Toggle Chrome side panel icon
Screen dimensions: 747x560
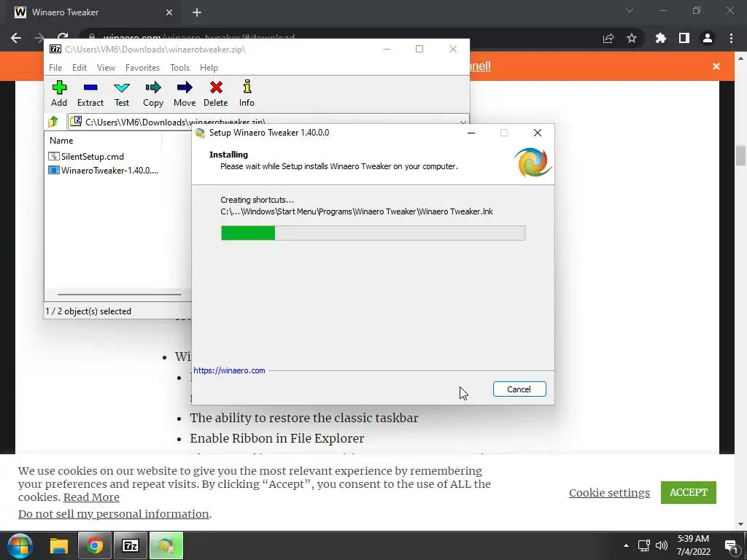tap(684, 38)
